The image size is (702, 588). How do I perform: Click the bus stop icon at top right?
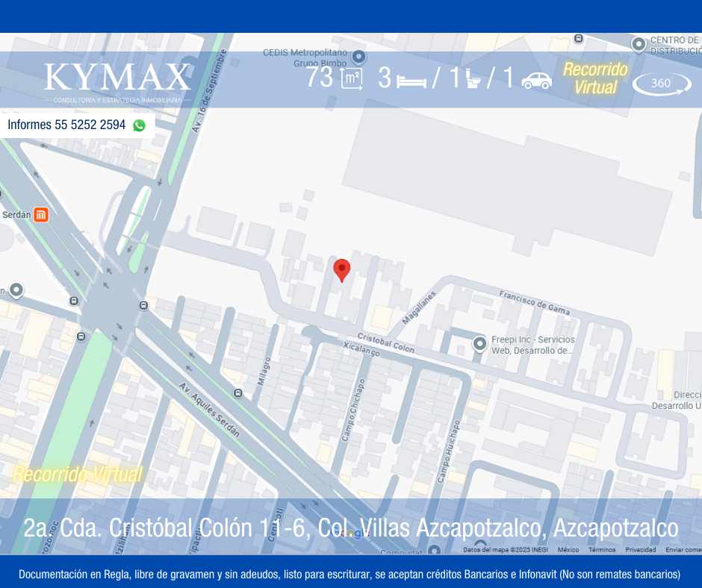pos(579,39)
